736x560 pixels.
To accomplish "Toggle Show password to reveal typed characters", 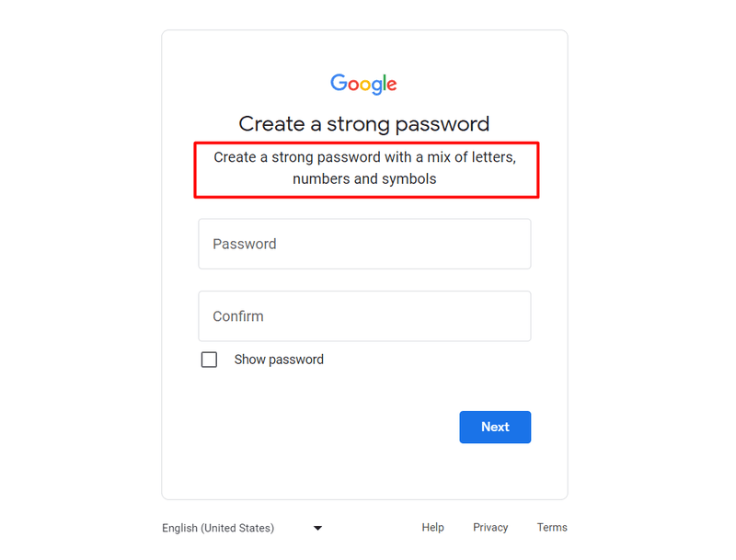I will 209,360.
